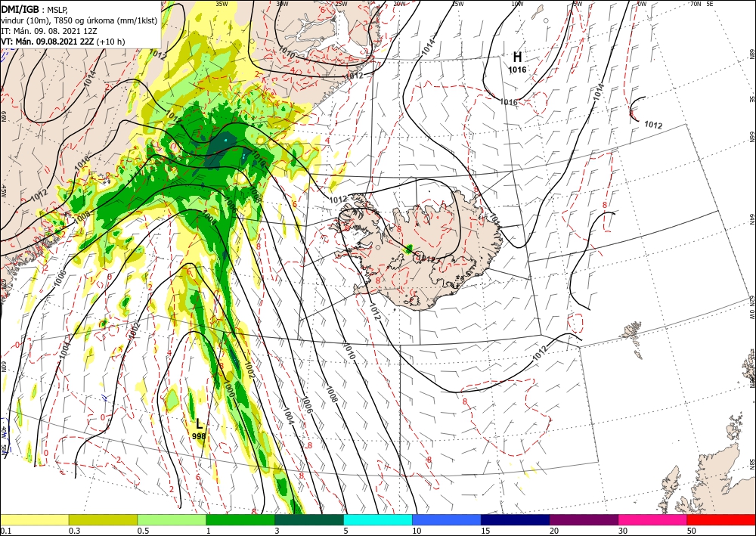The width and height of the screenshot is (756, 536).
Task: Click the 'L' low pressure marker
Action: pos(199,424)
